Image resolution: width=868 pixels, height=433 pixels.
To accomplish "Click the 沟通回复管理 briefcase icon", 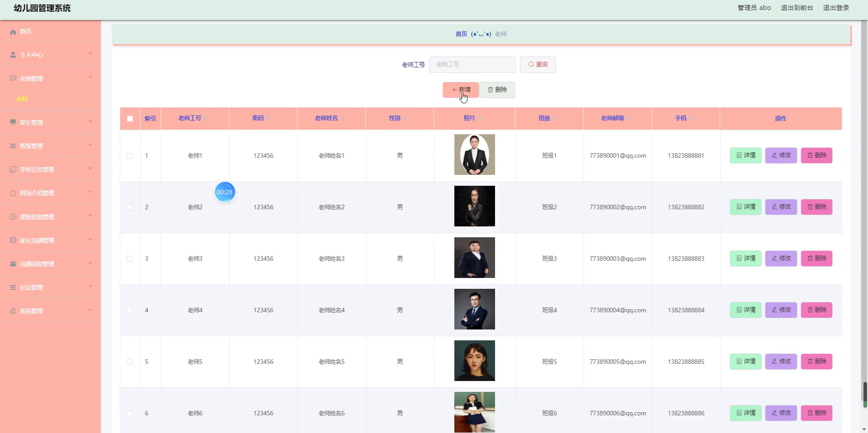I will (x=13, y=264).
